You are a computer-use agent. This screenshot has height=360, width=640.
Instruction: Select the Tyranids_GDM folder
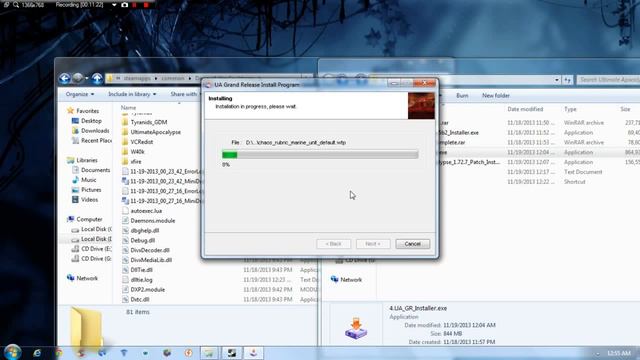click(x=144, y=122)
